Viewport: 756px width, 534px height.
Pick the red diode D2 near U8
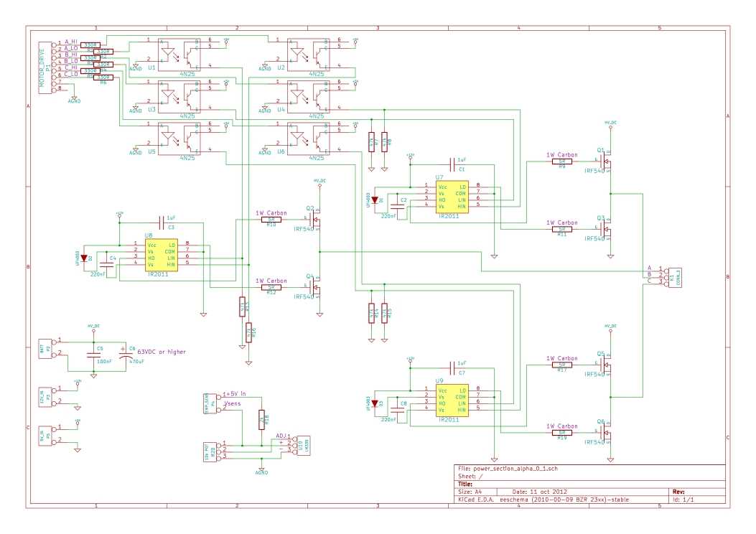click(x=84, y=258)
